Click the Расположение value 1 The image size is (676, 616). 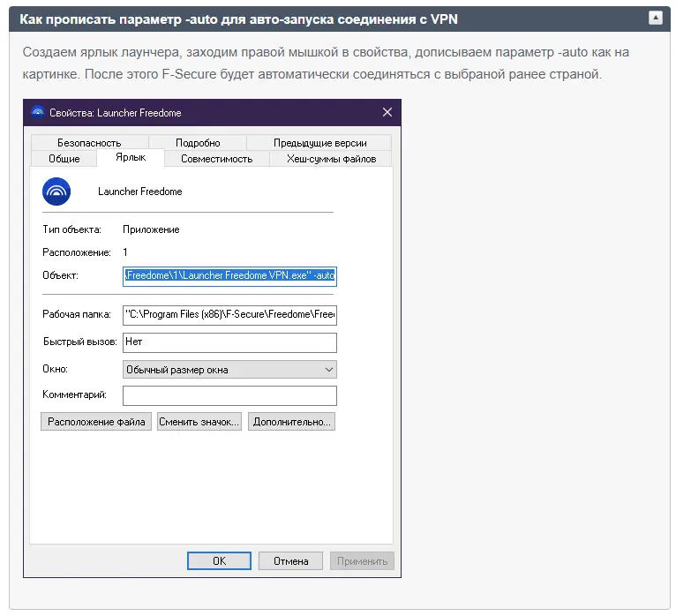tap(125, 252)
